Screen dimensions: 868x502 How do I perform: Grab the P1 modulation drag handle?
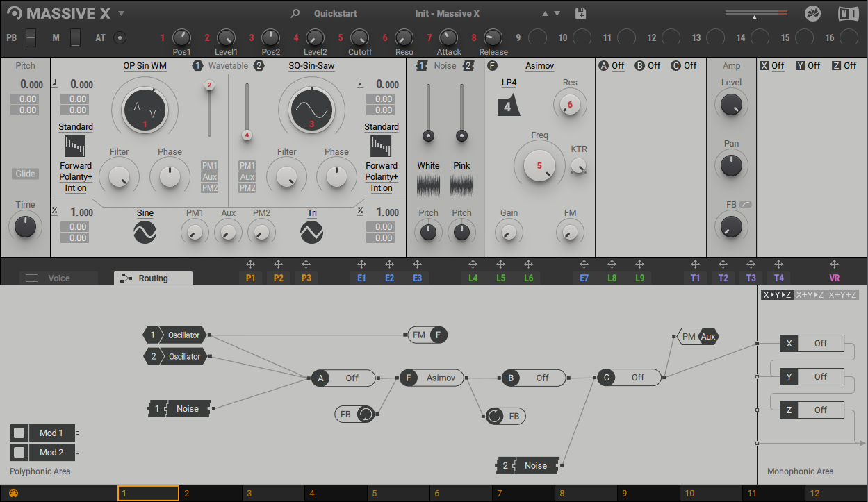click(250, 265)
